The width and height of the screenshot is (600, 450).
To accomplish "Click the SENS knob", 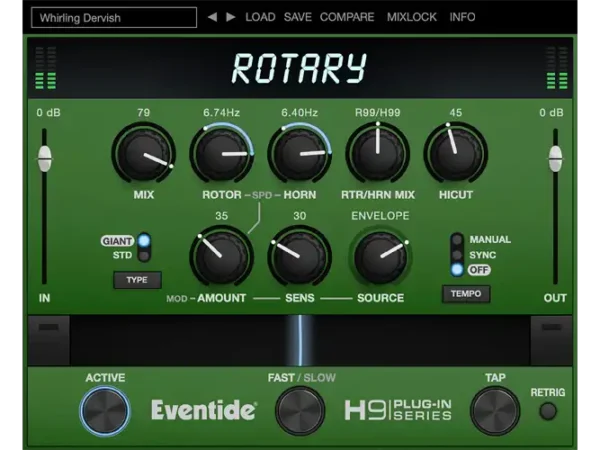I will [x=300, y=257].
